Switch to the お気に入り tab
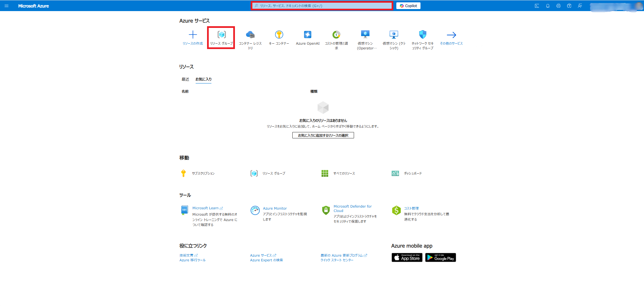644x306 pixels. pyautogui.click(x=203, y=79)
